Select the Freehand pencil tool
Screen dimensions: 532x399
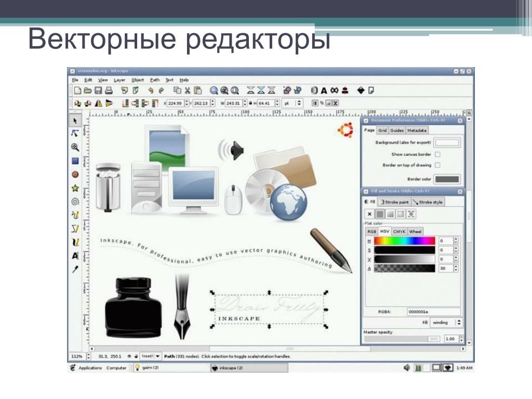(x=75, y=215)
